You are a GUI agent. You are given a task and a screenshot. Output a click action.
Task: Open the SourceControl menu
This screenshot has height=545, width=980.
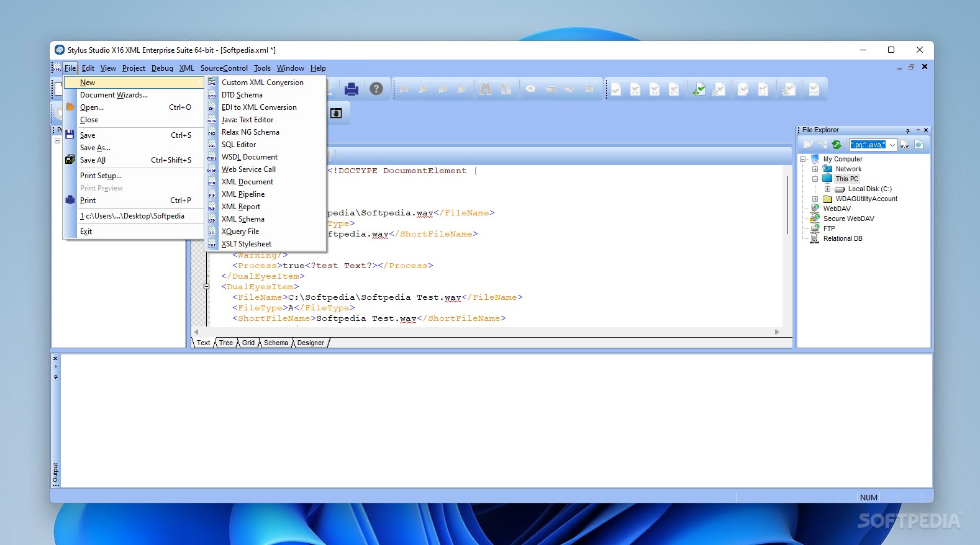(x=224, y=68)
